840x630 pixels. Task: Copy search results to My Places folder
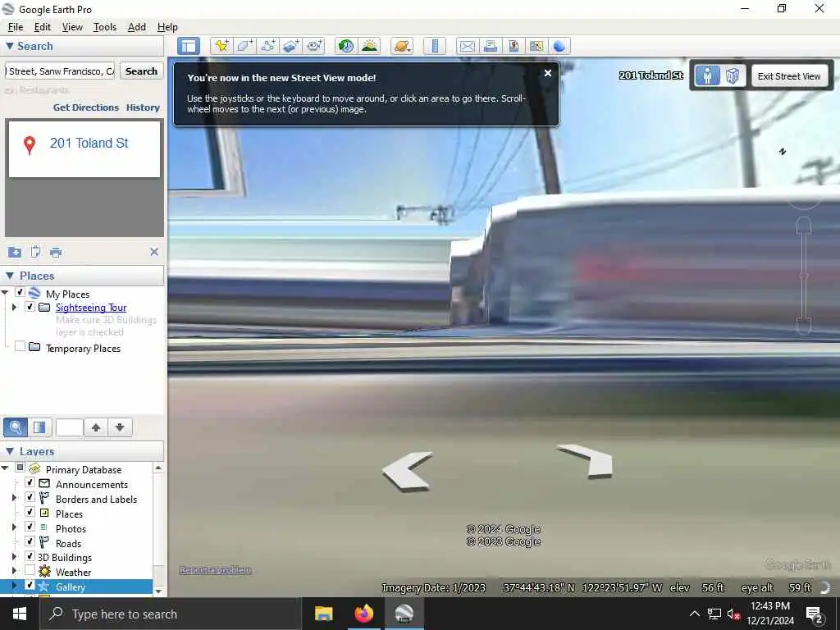[x=15, y=252]
